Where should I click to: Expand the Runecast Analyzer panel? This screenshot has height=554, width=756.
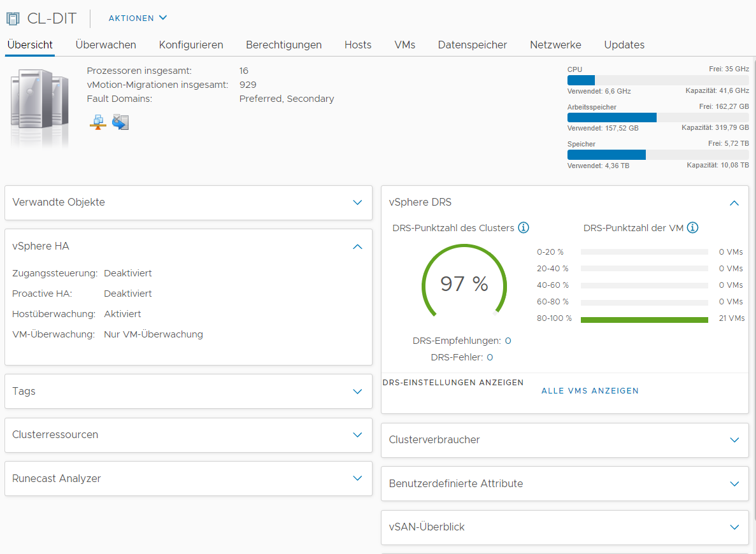coord(357,478)
